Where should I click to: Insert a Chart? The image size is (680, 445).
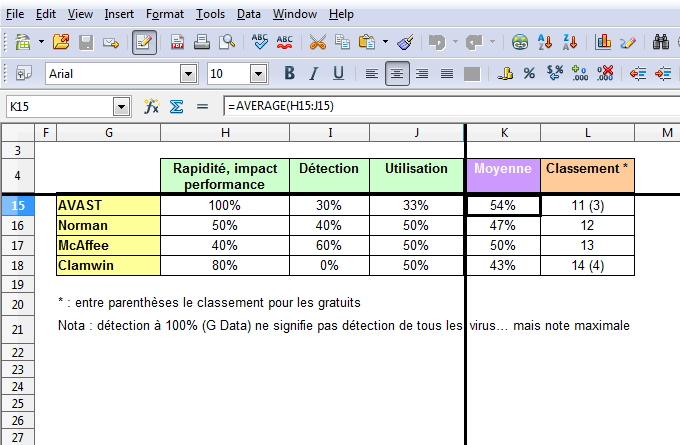click(603, 43)
